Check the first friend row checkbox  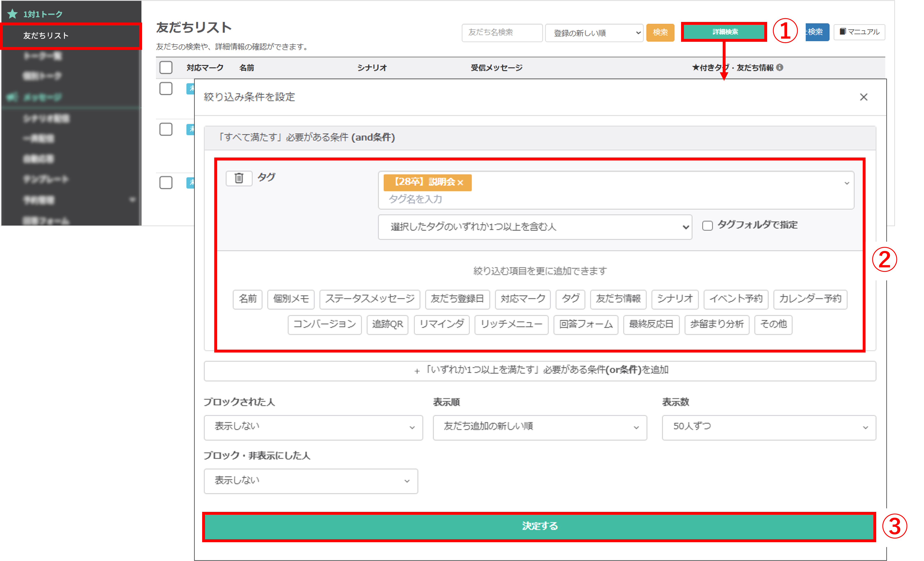[166, 89]
